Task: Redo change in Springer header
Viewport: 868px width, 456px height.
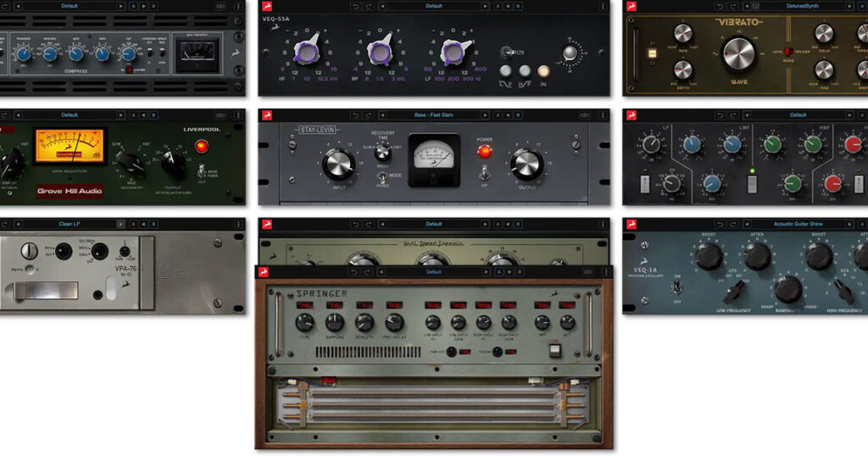Action: pyautogui.click(x=367, y=272)
